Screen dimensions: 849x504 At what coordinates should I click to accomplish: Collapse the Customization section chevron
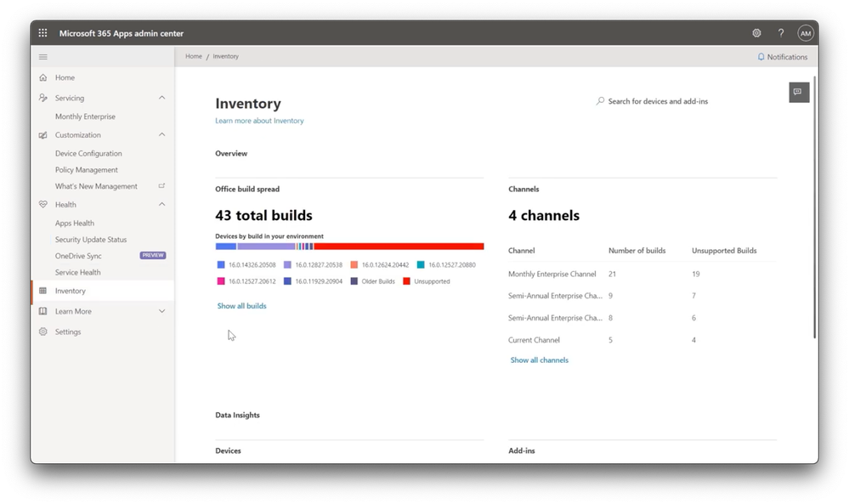[x=161, y=135]
